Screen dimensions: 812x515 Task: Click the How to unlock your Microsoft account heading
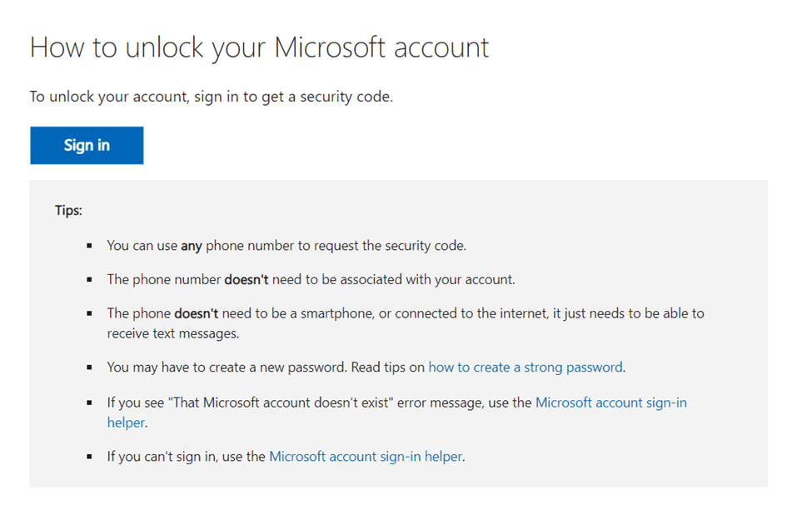(x=259, y=47)
